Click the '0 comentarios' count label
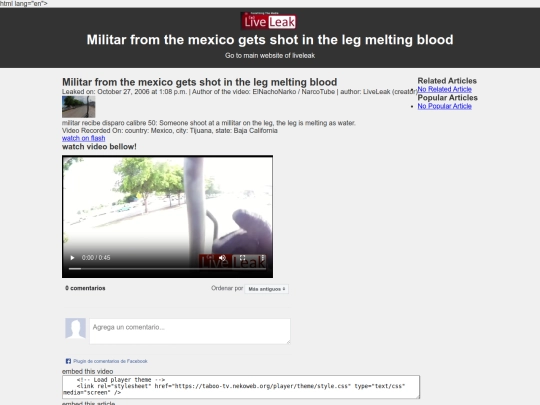Image resolution: width=540 pixels, height=405 pixels. point(85,288)
